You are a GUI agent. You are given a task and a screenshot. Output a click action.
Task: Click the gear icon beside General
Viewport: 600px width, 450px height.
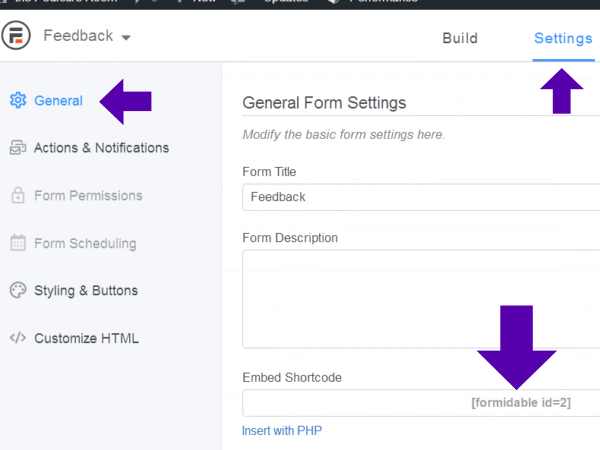[x=17, y=100]
